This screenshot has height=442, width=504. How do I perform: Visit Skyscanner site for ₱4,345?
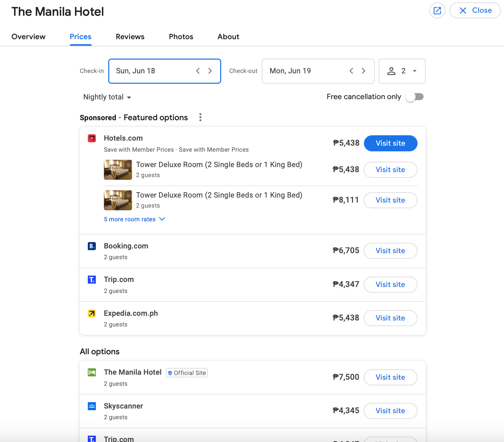tap(390, 411)
